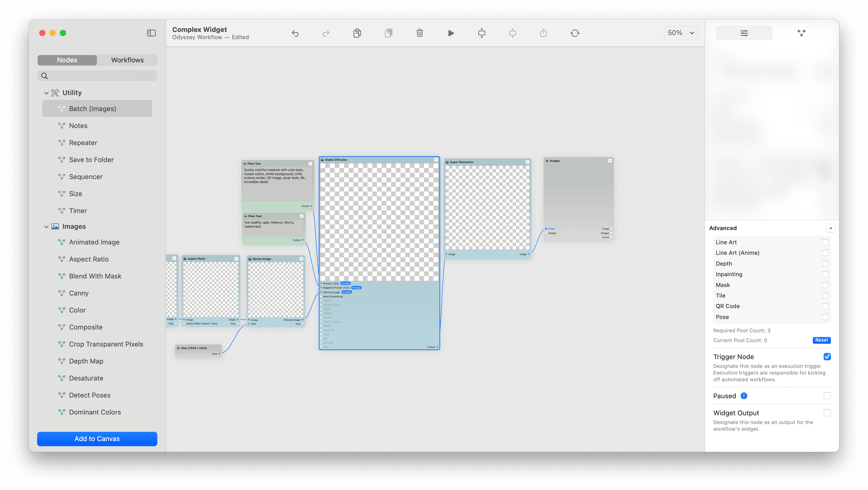Enable the Line Art checkbox
Screen dimensions: 868x490
click(825, 242)
